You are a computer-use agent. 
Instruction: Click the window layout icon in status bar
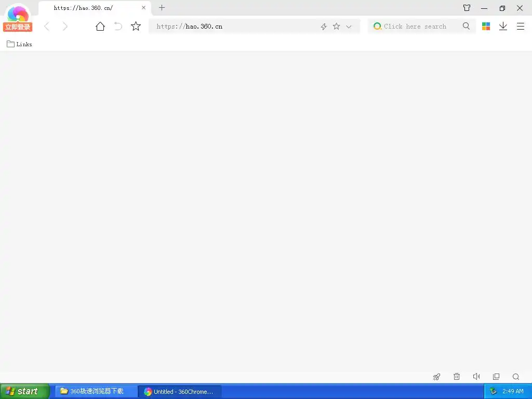[x=496, y=376]
